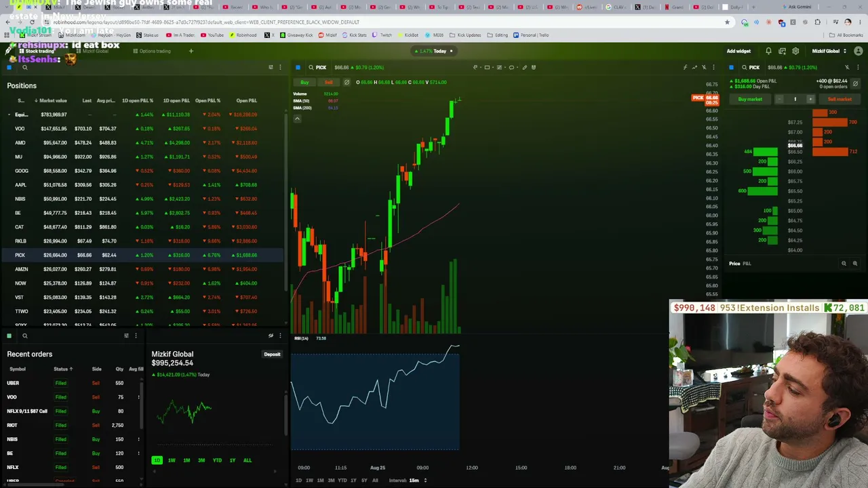Open the chart widget three-dot menu

(713, 67)
